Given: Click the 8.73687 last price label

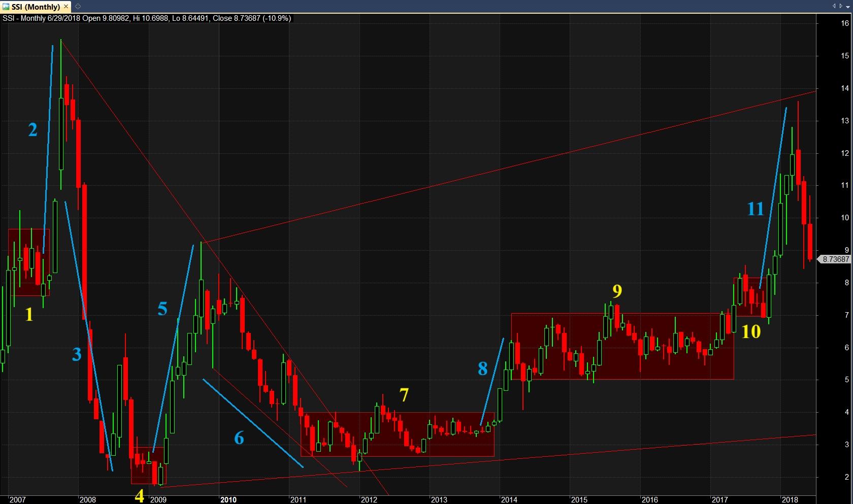Looking at the screenshot, I should click(835, 259).
